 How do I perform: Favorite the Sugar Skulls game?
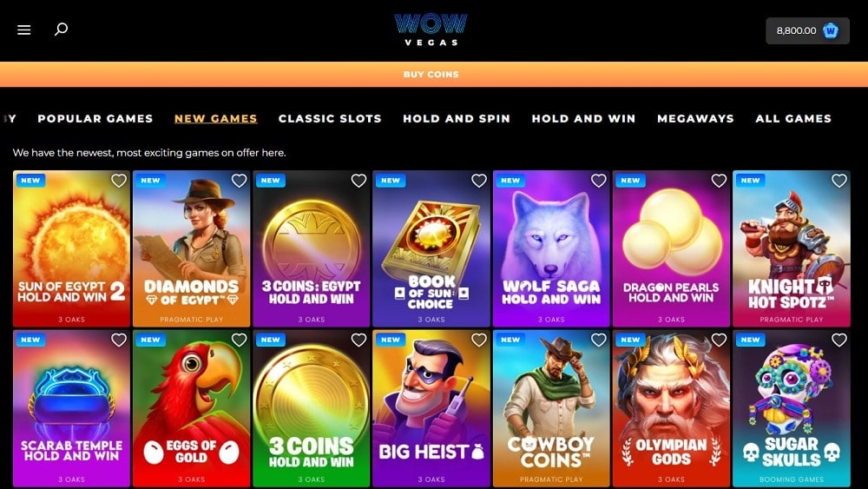(x=839, y=340)
